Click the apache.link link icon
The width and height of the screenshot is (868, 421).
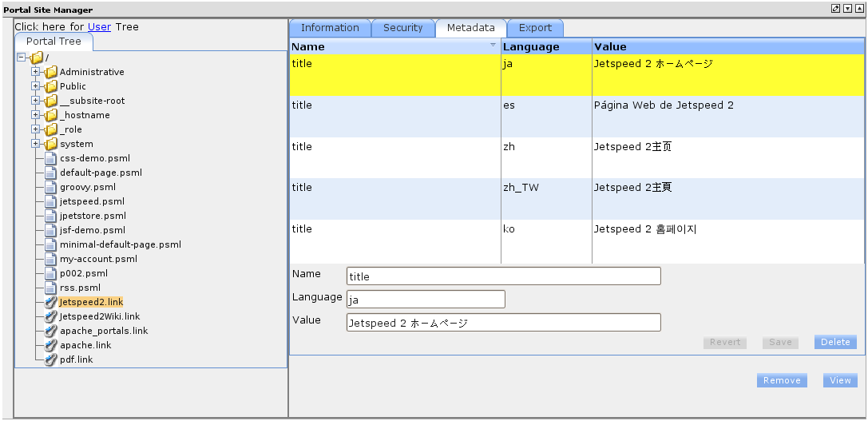point(51,345)
